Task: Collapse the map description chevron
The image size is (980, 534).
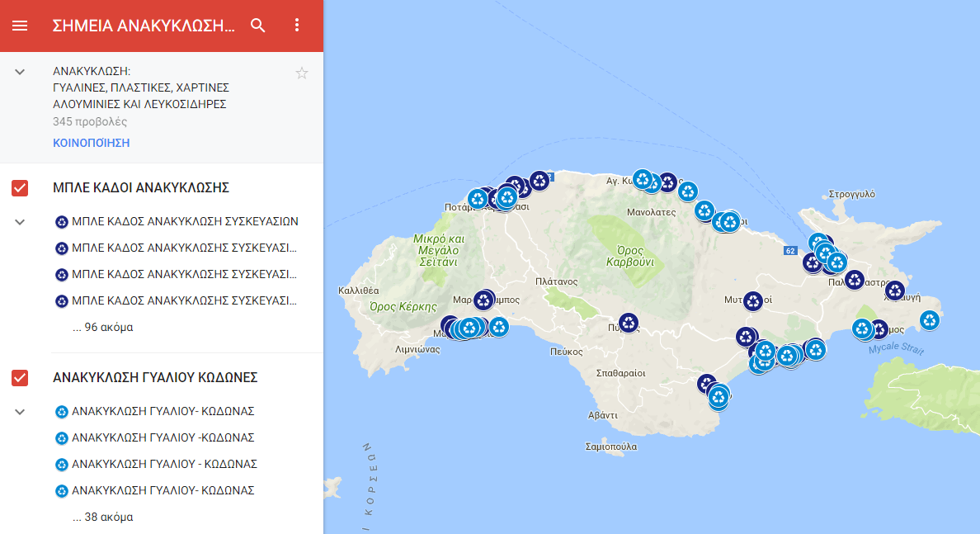Action: pyautogui.click(x=21, y=73)
